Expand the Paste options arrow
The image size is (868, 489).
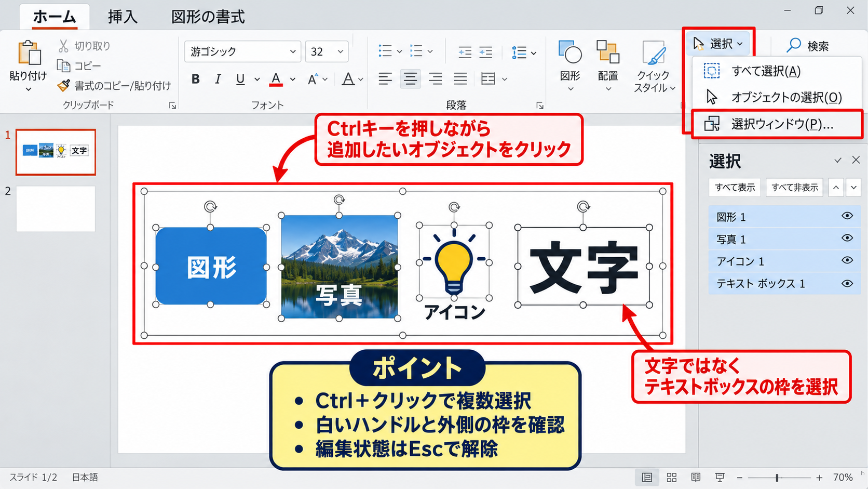[x=29, y=89]
